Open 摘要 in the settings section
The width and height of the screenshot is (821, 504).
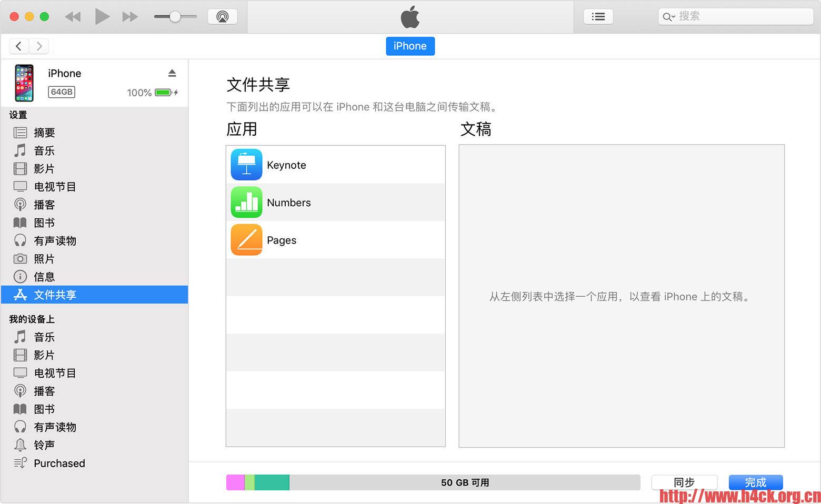[x=94, y=133]
